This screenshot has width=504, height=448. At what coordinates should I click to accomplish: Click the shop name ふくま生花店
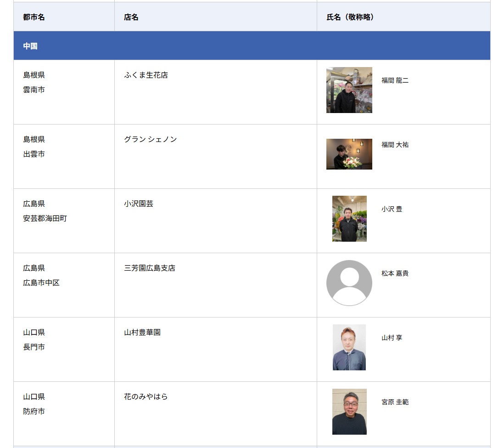(146, 75)
